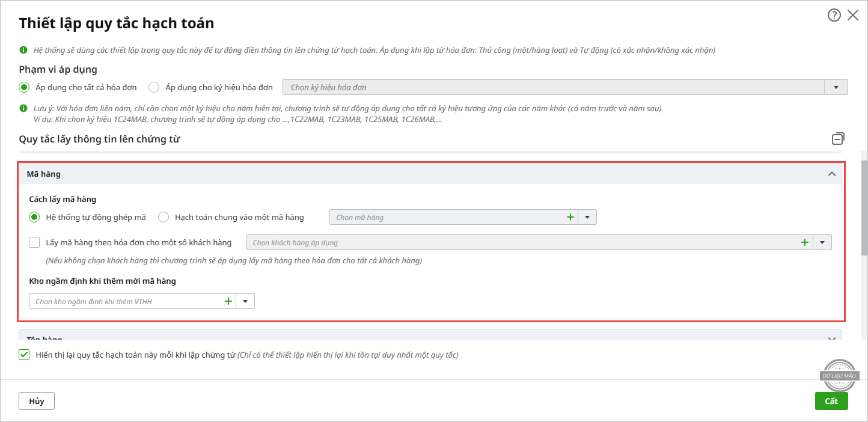Collapse the Mã hàng section

click(x=832, y=174)
